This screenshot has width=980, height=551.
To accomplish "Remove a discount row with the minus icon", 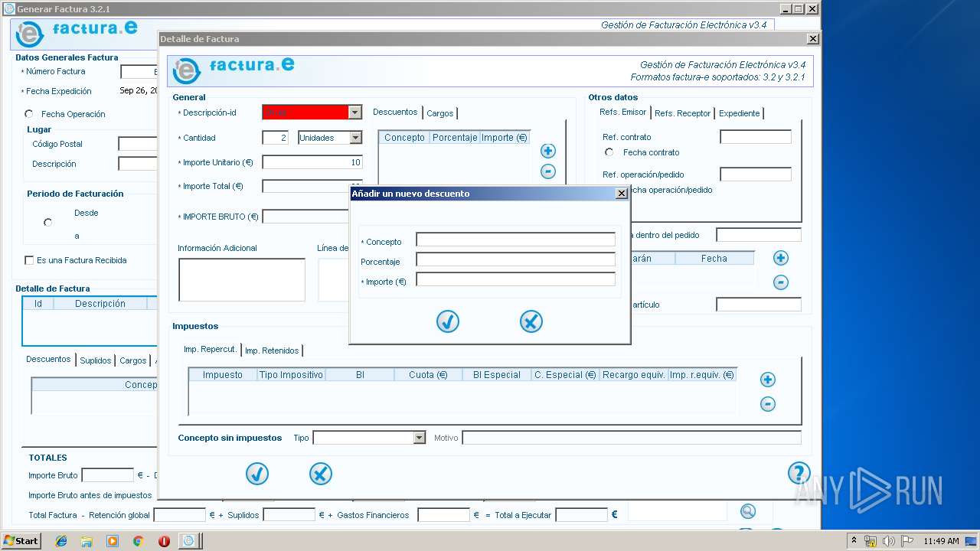I will (x=548, y=171).
